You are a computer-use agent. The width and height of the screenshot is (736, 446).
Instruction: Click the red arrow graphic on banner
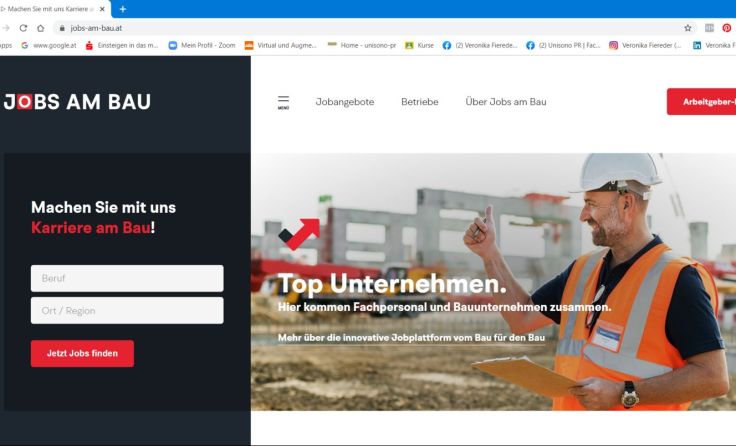[x=299, y=233]
